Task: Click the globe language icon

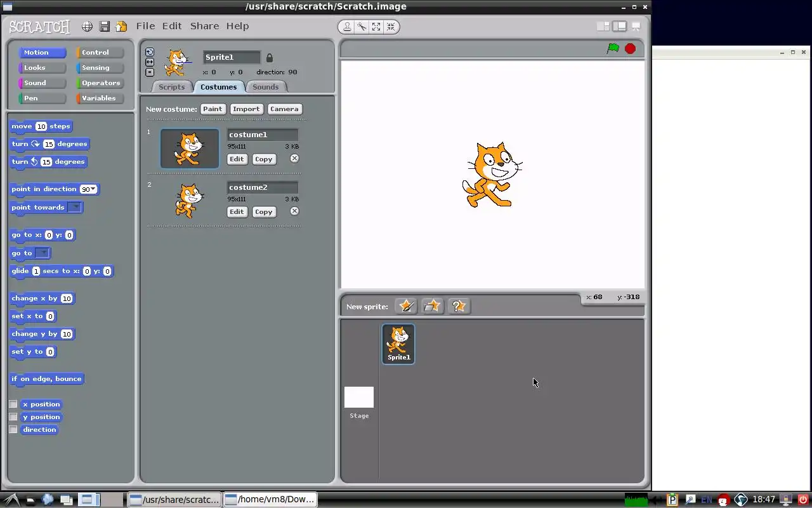Action: (x=88, y=27)
